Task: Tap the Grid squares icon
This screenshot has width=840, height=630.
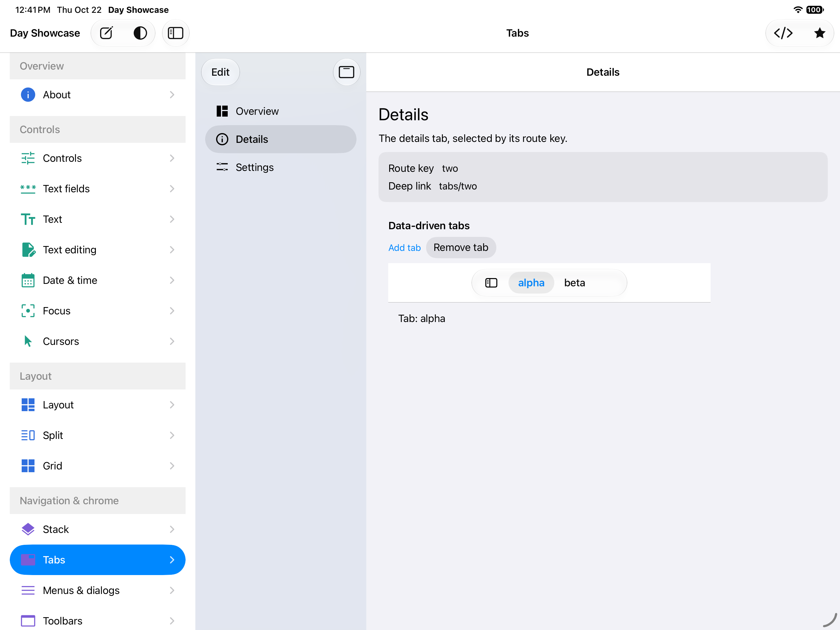Action: [x=28, y=466]
